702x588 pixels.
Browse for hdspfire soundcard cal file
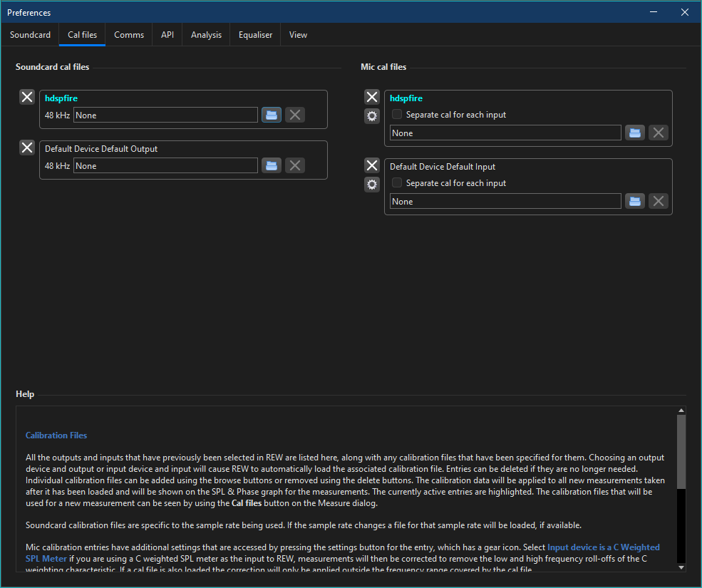pos(271,115)
